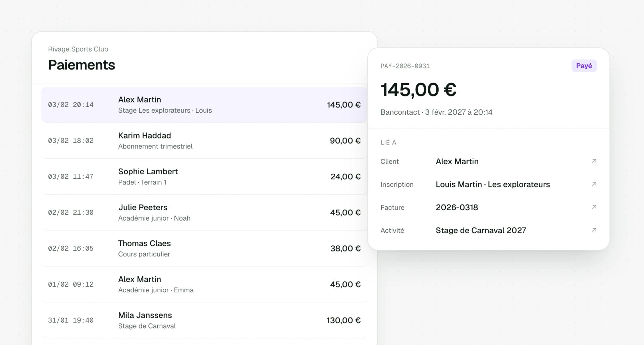Click the Rivage Sports Club label
Viewport: 644px width, 345px height.
(78, 49)
